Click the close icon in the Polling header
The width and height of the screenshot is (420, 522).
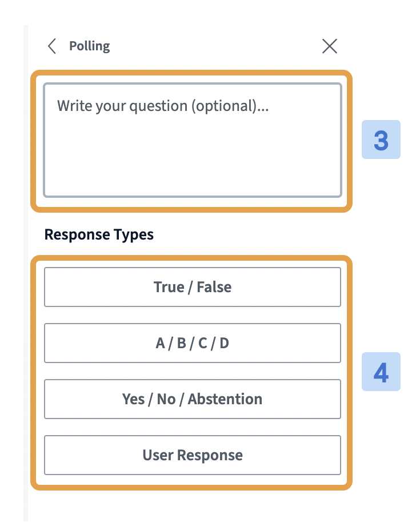(330, 46)
